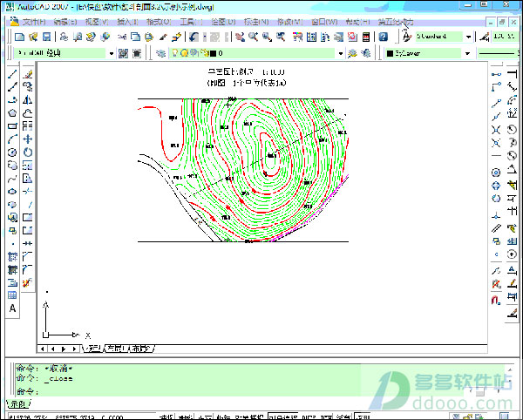
Task: Select the Move modify tool
Action: click(x=28, y=139)
